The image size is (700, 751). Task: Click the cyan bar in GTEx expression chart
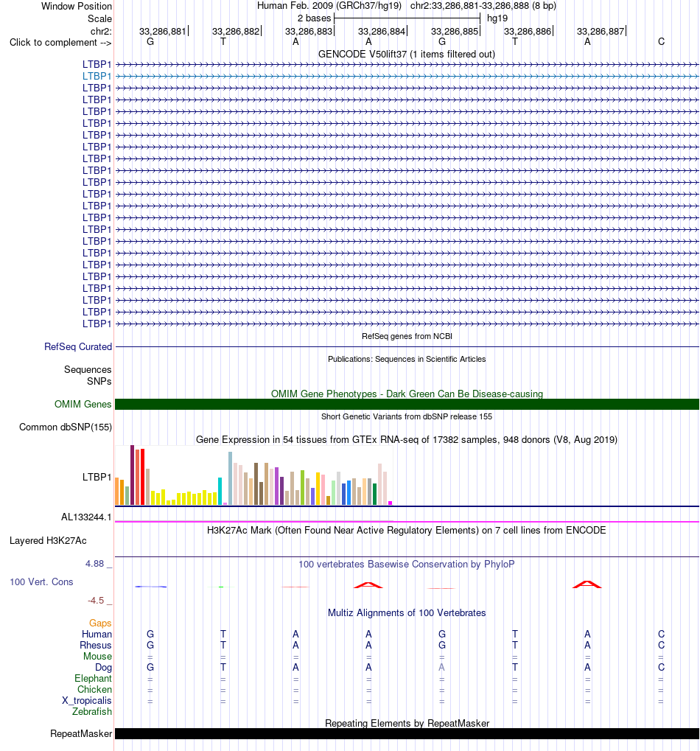click(x=220, y=491)
